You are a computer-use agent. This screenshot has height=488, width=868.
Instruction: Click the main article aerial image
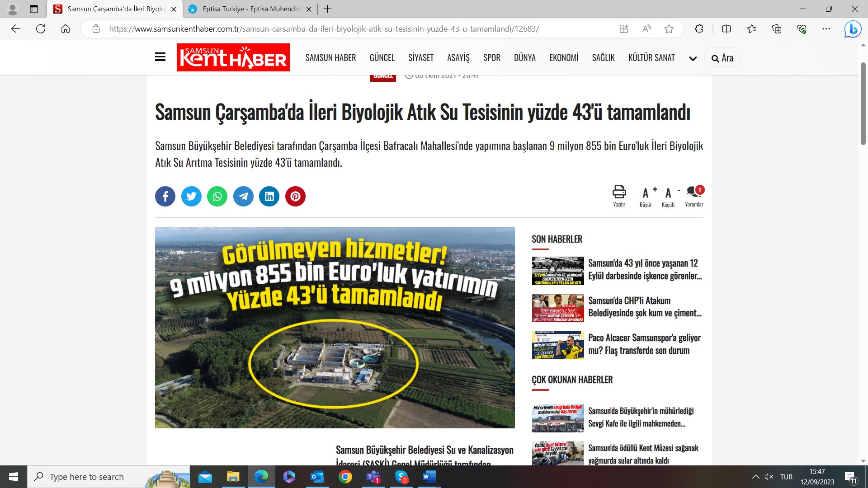pos(335,328)
